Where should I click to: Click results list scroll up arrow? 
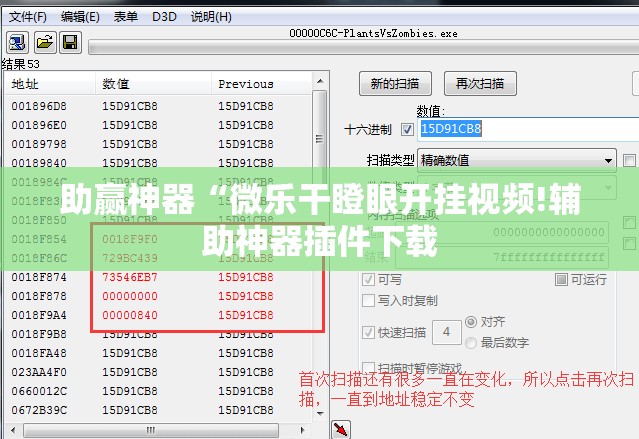tap(320, 81)
